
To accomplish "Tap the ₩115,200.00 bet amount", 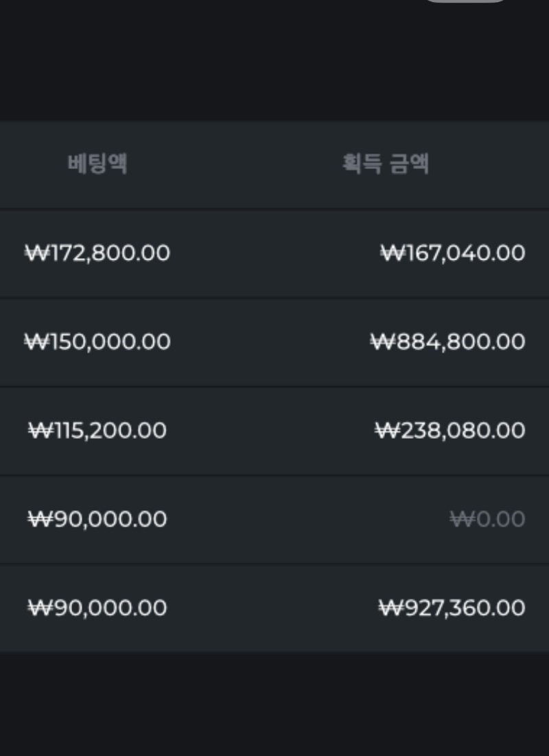I will (x=97, y=431).
